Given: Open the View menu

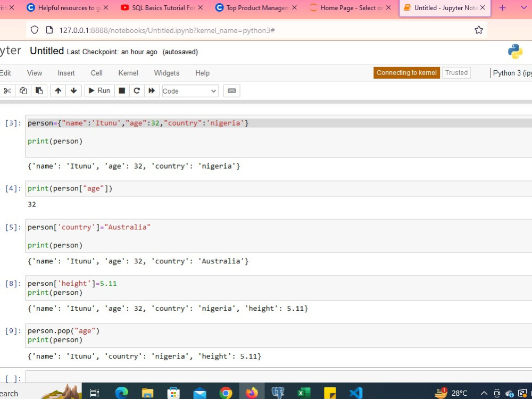Looking at the screenshot, I should (x=35, y=73).
